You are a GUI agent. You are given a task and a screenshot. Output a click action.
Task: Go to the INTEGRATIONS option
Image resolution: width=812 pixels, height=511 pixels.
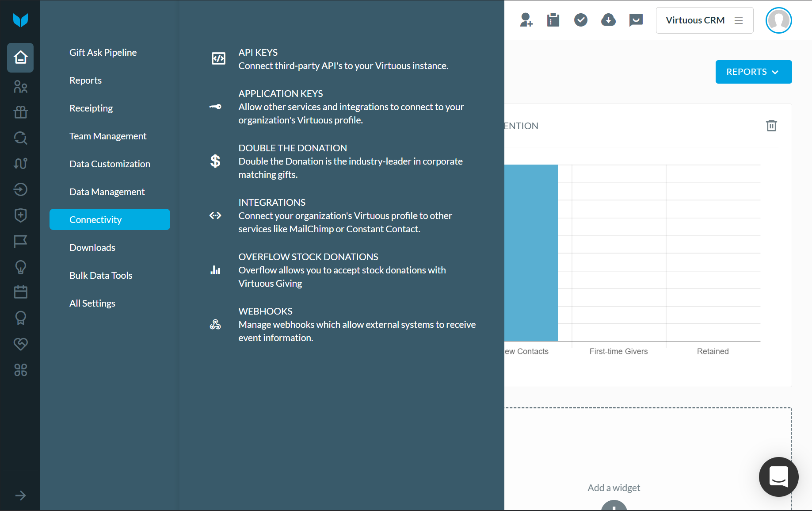272,203
